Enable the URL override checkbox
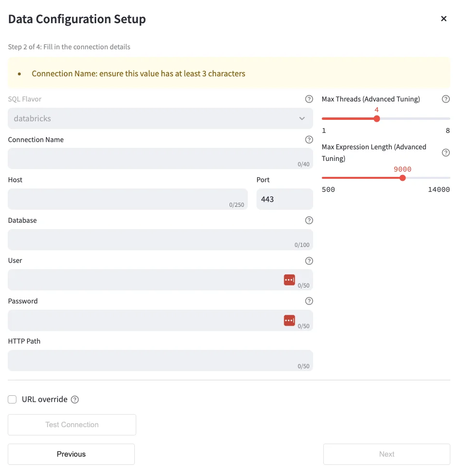The image size is (460, 476). tap(13, 400)
